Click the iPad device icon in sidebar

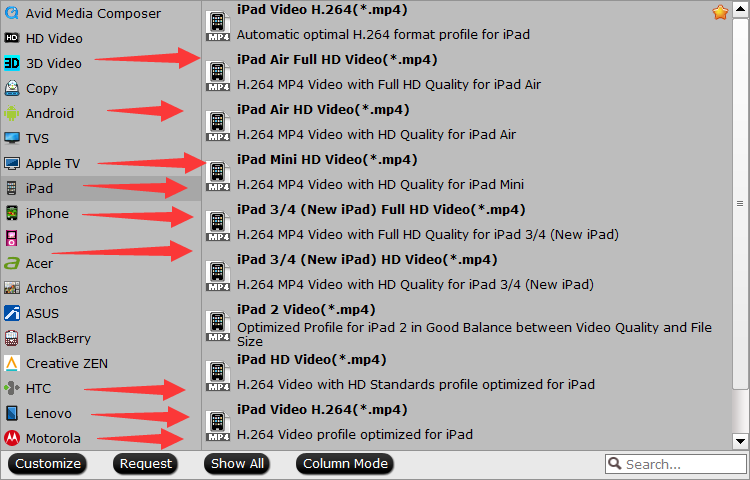click(12, 188)
